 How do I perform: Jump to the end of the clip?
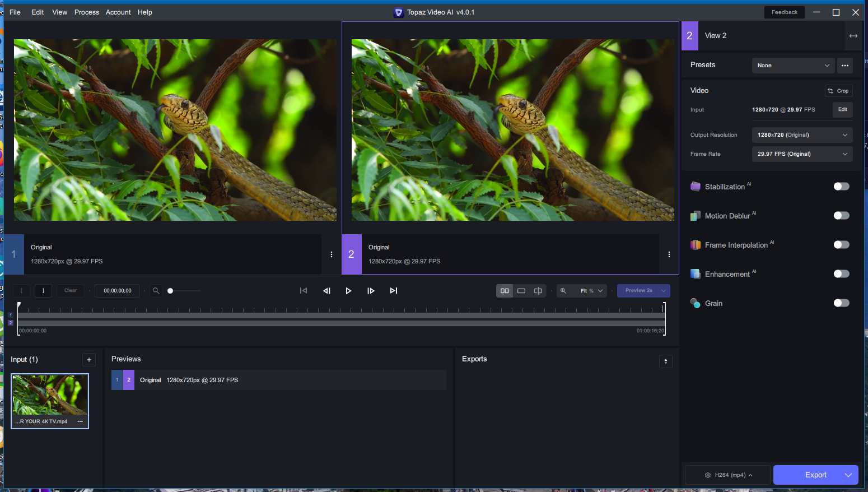394,291
